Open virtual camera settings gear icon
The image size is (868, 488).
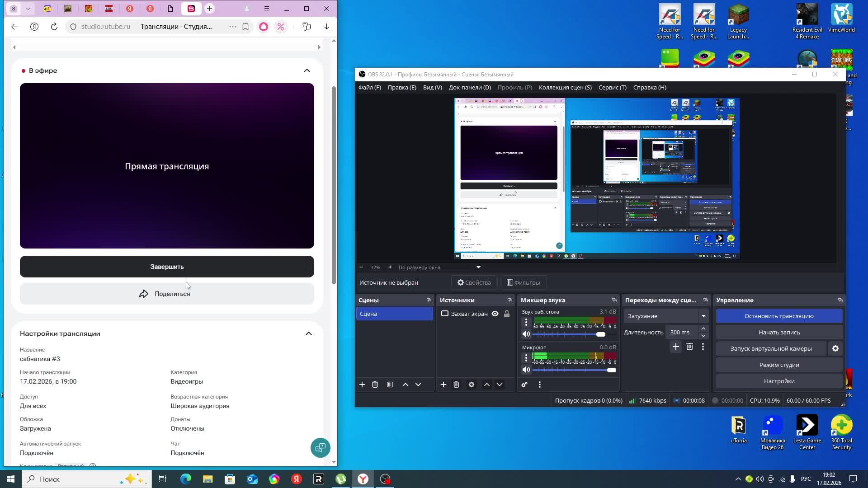point(835,348)
